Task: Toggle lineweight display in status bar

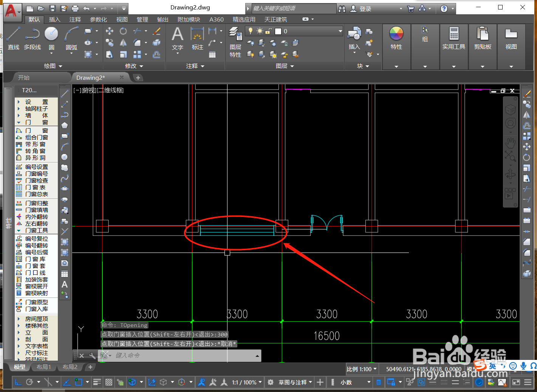Action: coord(97,382)
